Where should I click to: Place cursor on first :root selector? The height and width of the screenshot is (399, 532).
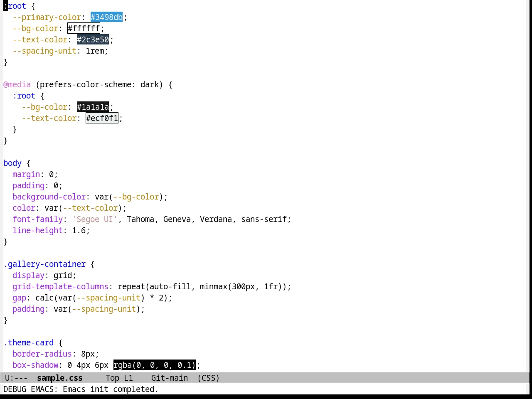point(15,6)
